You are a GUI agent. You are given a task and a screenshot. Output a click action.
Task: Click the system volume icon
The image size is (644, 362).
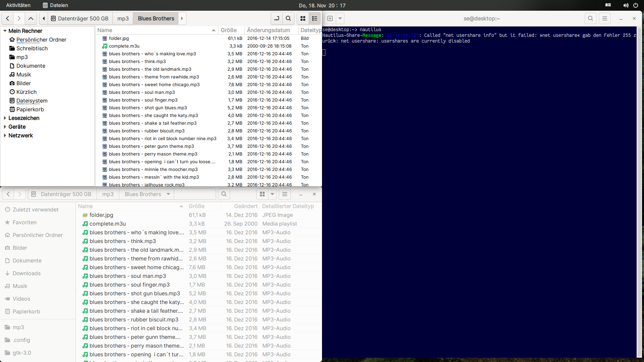[x=626, y=5]
